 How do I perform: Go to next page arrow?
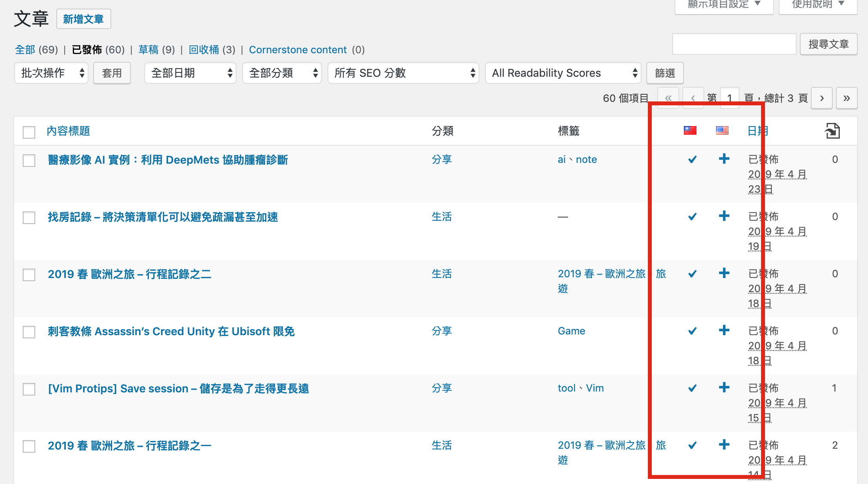click(x=822, y=98)
